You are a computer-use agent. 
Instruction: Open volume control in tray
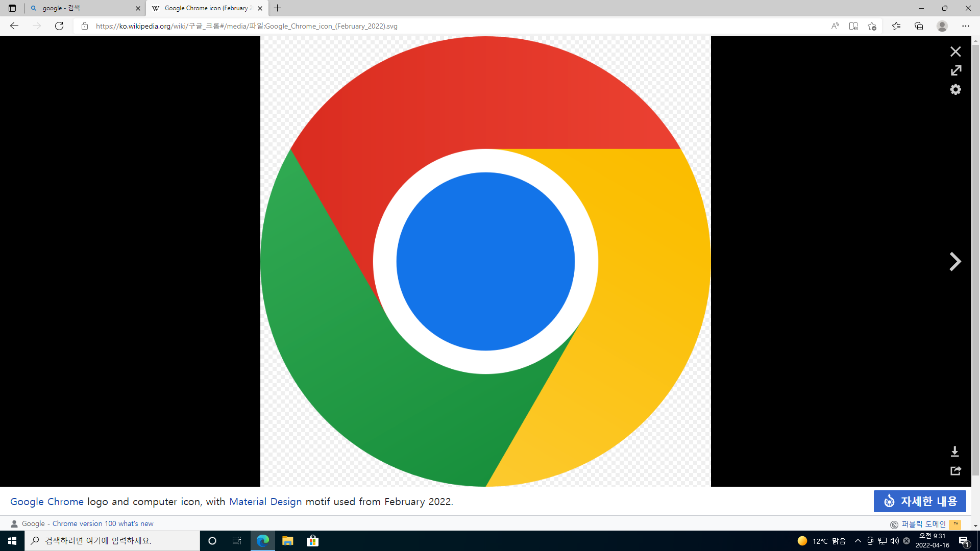tap(894, 541)
